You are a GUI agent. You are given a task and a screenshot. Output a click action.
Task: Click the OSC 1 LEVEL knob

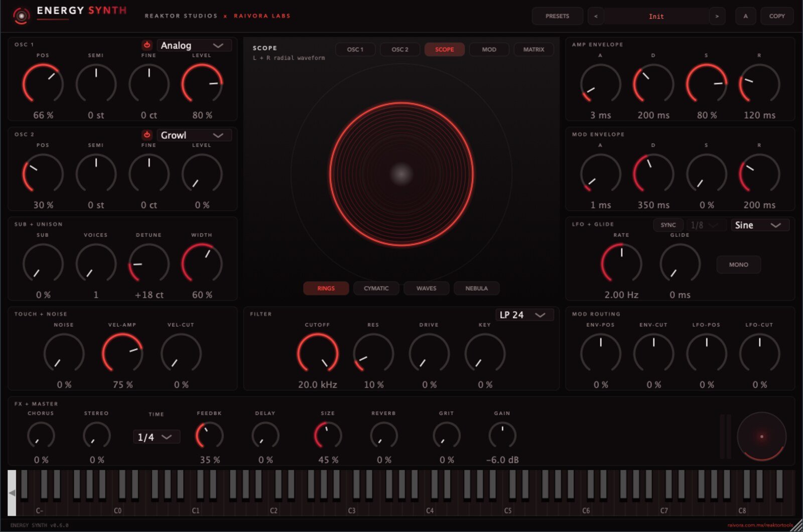coord(202,84)
